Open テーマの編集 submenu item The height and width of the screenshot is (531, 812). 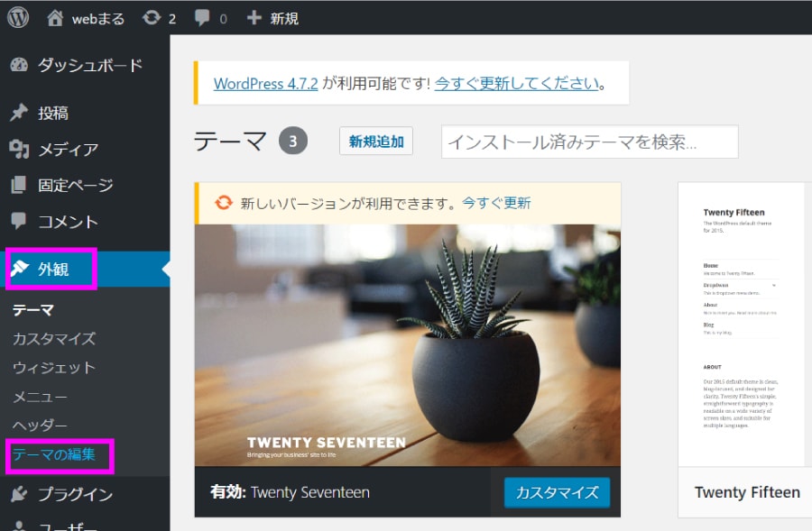click(54, 454)
